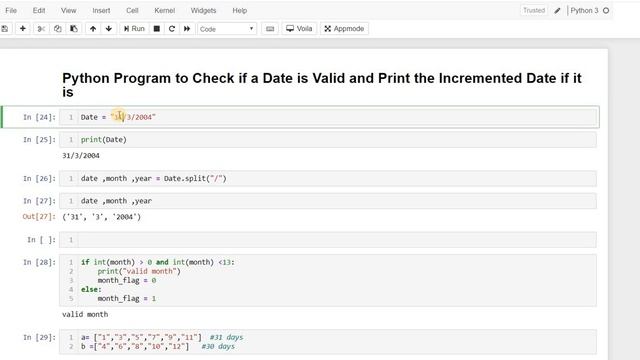Open the command palette keyboard icon
The width and height of the screenshot is (640, 360).
270,29
